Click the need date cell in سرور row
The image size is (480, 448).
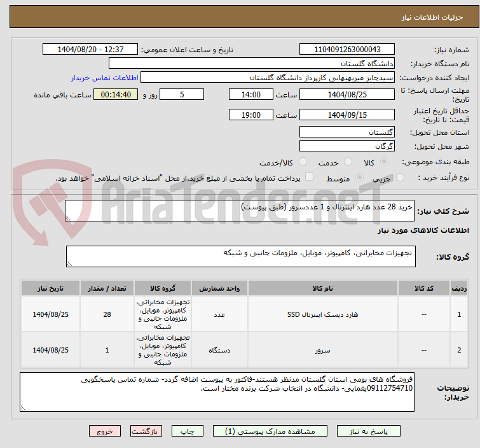(50, 350)
